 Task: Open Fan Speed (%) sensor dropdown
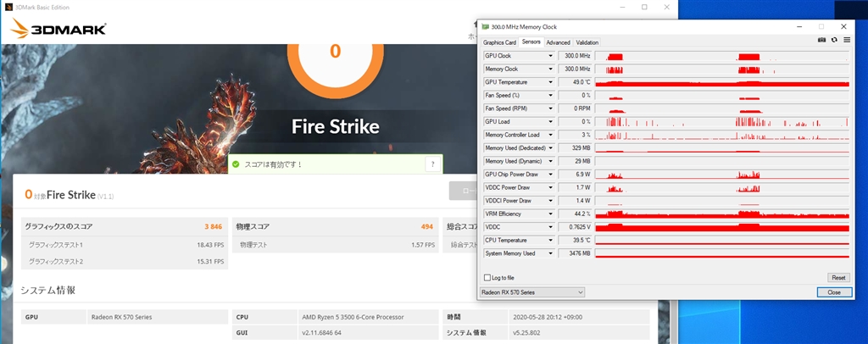click(551, 95)
